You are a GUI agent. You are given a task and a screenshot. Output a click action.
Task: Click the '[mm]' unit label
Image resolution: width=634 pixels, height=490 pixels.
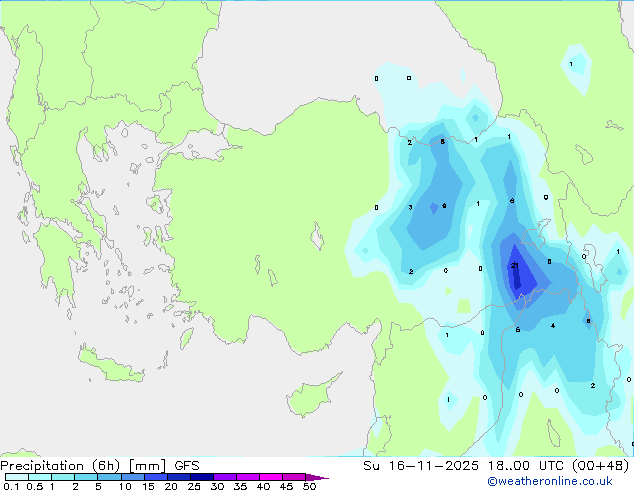[x=147, y=466]
